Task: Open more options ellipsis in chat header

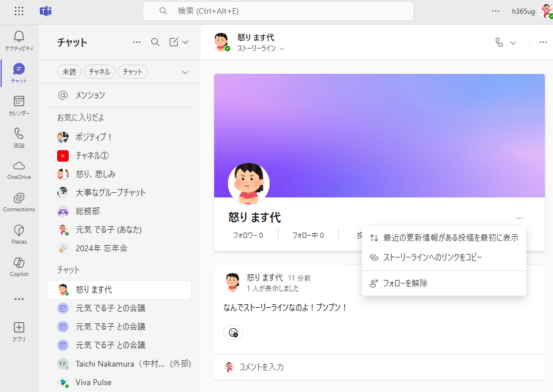Action: coord(543,42)
